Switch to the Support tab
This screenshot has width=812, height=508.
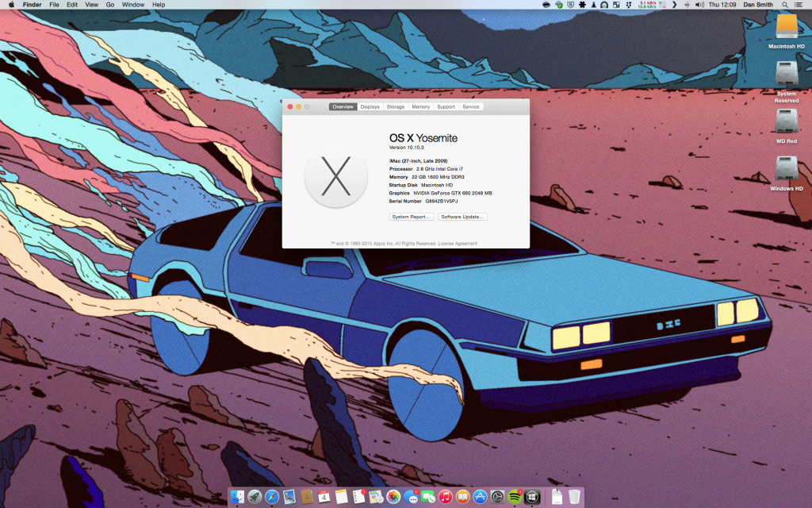click(x=446, y=107)
